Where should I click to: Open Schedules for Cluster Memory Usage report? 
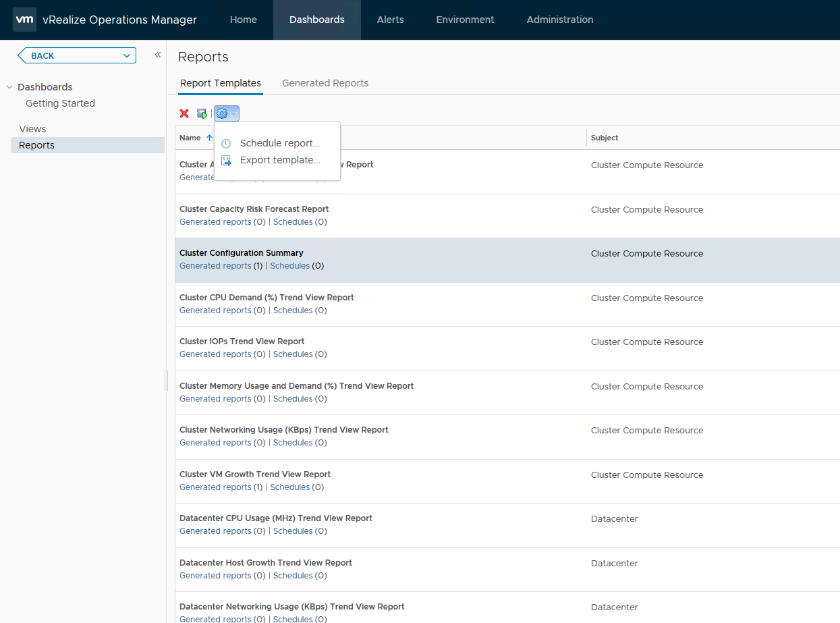tap(293, 399)
